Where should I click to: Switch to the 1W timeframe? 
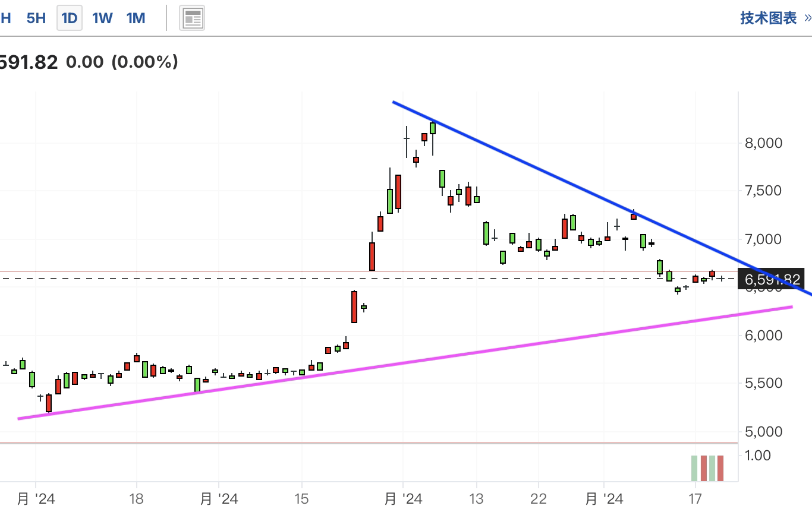pos(102,18)
